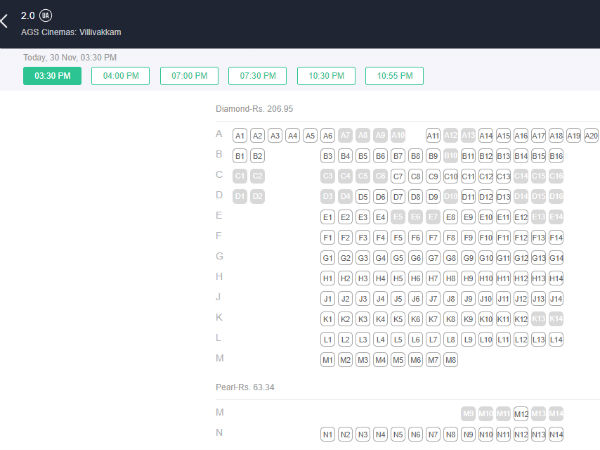Open the 10:55 PM show

pos(394,76)
